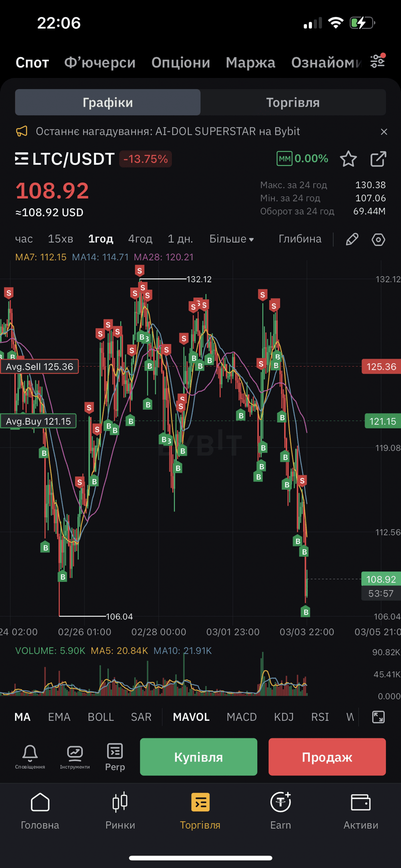The image size is (401, 868).
Task: Tap the 24h high value 130.38
Action: (x=370, y=185)
